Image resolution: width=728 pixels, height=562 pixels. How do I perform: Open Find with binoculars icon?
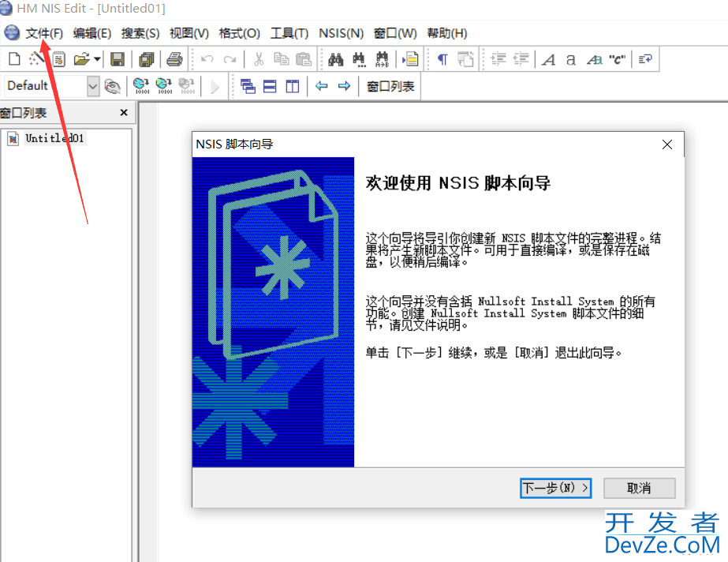click(336, 59)
